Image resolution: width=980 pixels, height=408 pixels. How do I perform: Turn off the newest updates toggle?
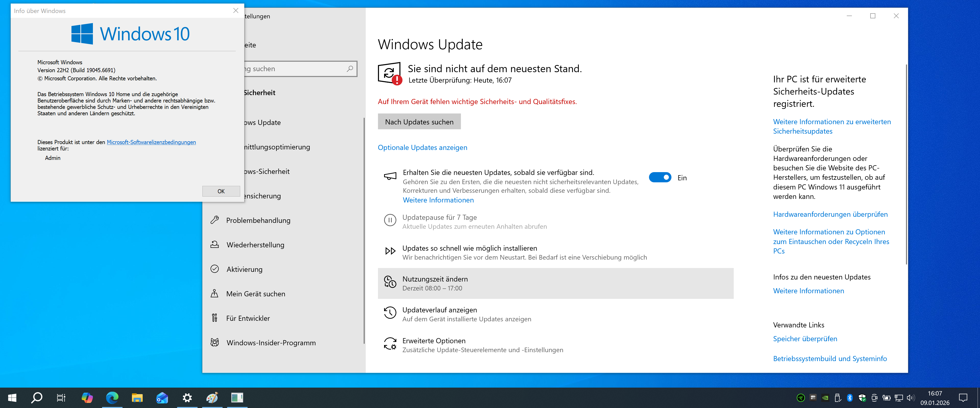coord(660,177)
